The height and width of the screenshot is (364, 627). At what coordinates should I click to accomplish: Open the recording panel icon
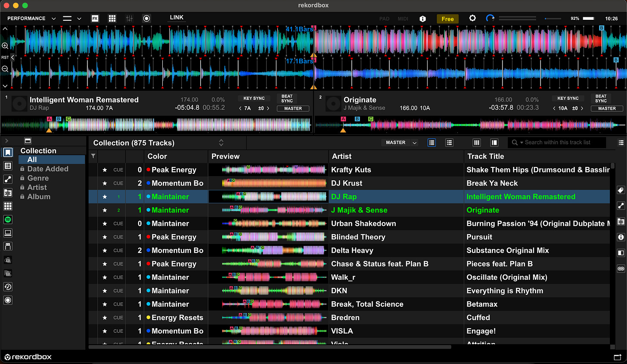[x=146, y=19]
